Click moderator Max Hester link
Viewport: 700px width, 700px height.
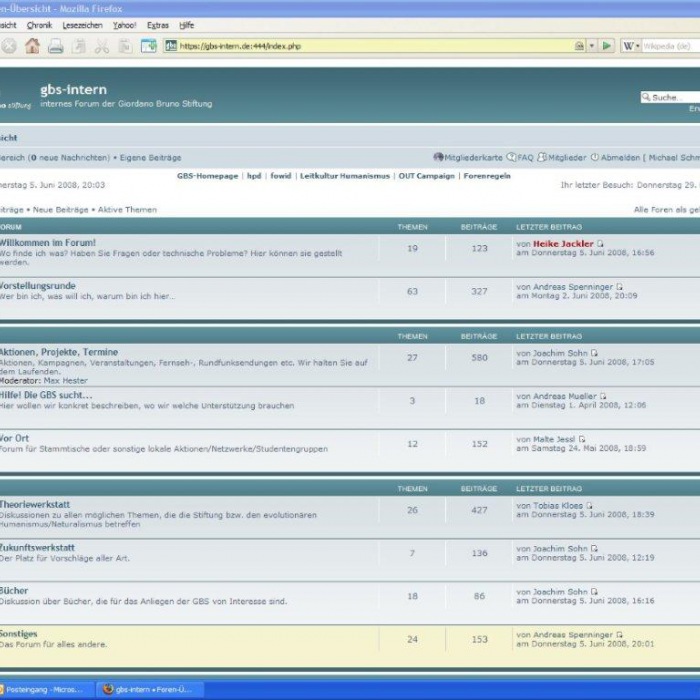click(x=65, y=381)
